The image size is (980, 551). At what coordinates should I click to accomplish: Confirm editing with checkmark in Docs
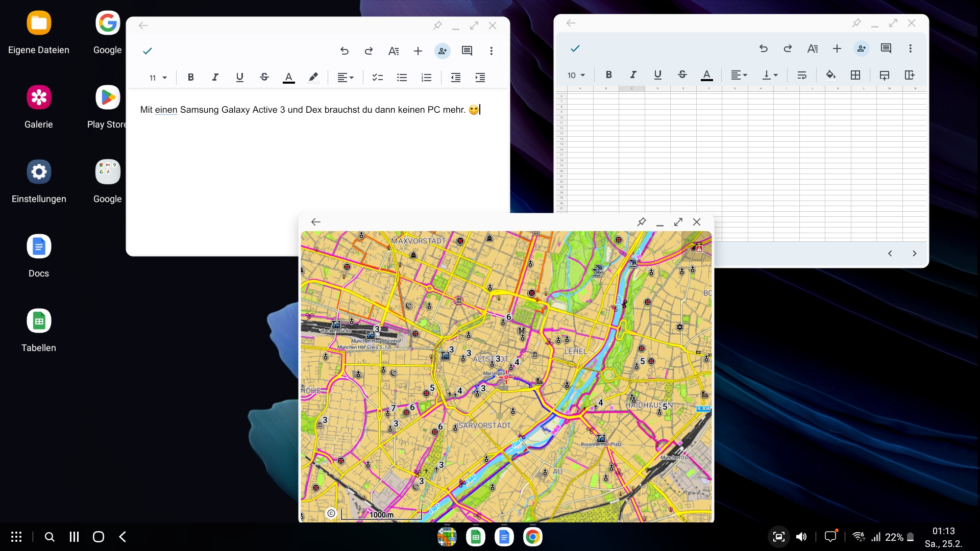click(148, 51)
